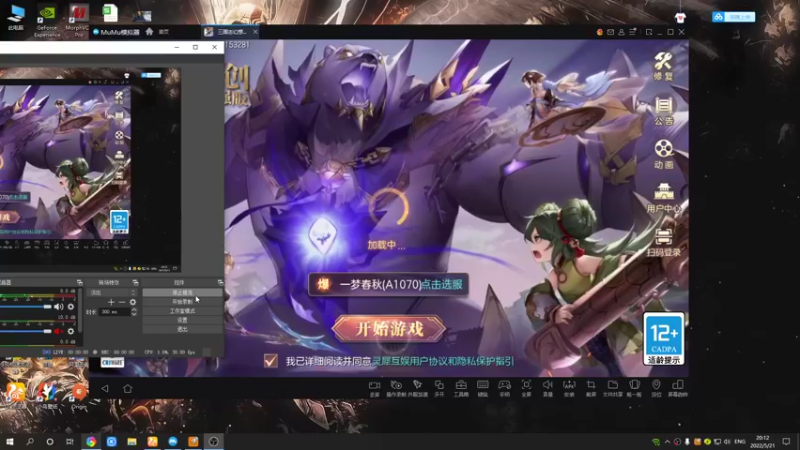Open the 动画 animation reel icon

pyautogui.click(x=663, y=155)
